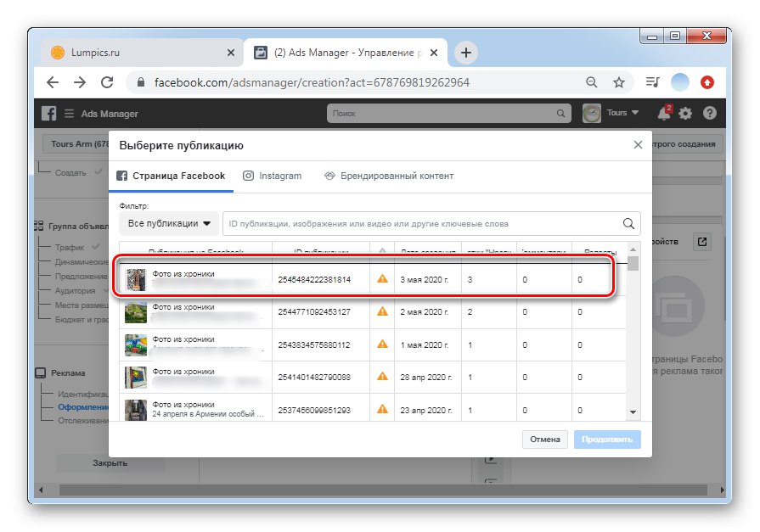
Task: Click search magnifier in publication filter field
Action: [x=628, y=223]
